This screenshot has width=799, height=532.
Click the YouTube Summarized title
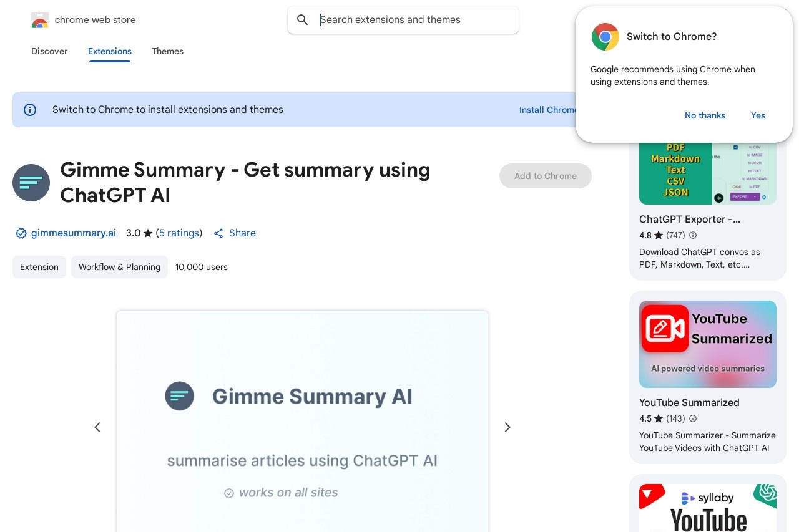pyautogui.click(x=689, y=403)
